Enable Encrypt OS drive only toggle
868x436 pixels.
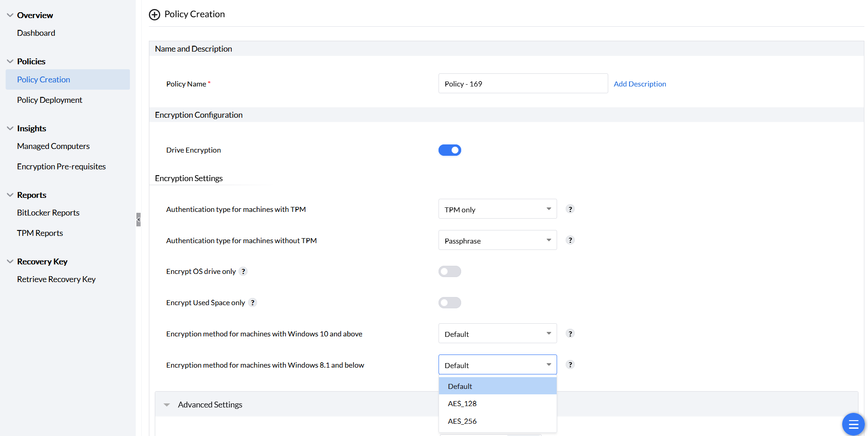(449, 272)
